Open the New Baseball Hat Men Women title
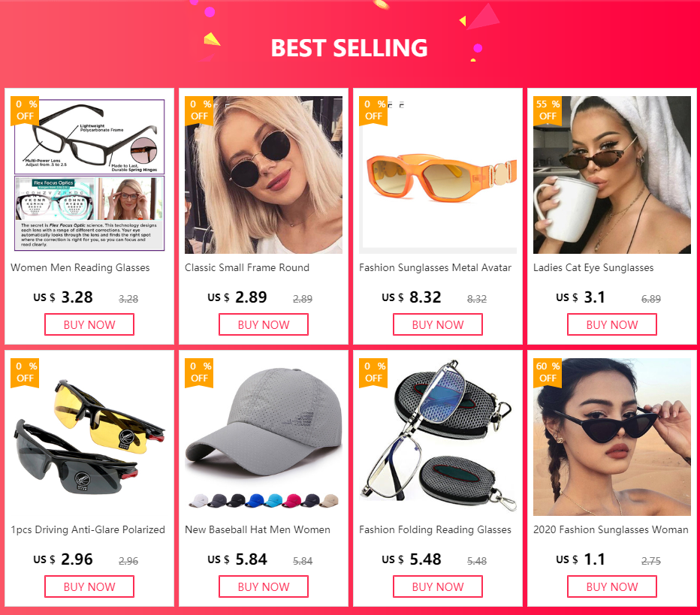This screenshot has width=700, height=615. pyautogui.click(x=258, y=529)
